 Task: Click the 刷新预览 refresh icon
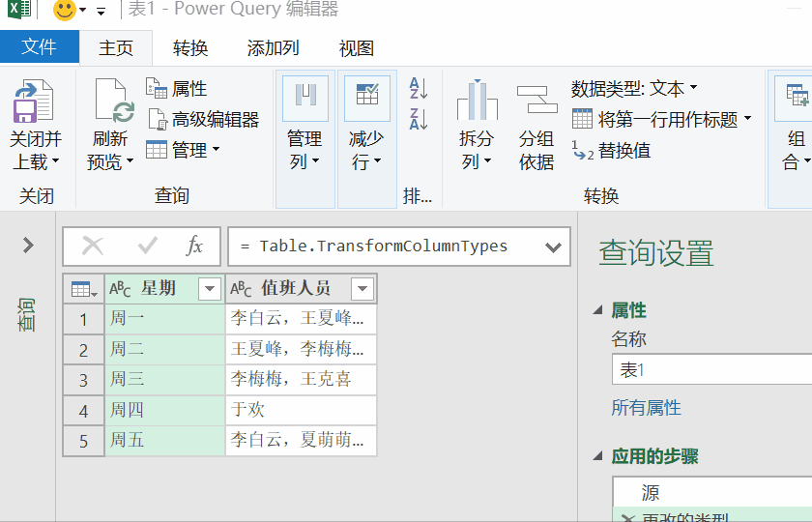(114, 101)
